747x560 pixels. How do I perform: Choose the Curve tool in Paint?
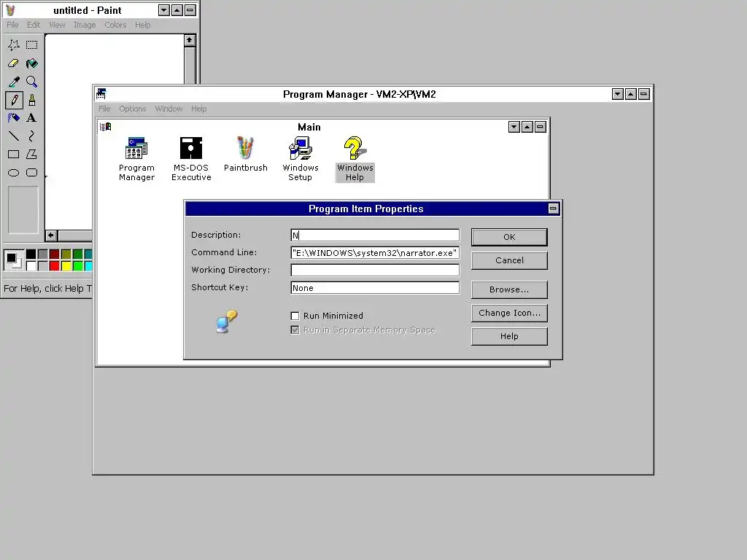[32, 136]
